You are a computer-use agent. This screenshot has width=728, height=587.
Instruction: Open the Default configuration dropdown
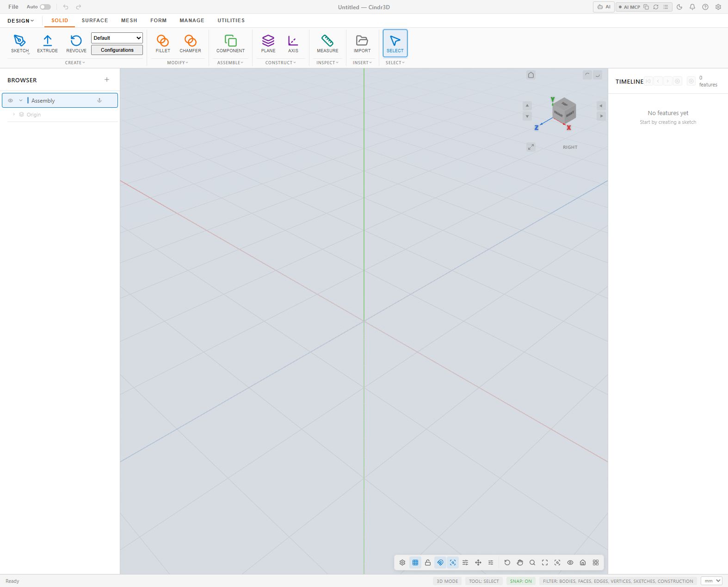117,38
